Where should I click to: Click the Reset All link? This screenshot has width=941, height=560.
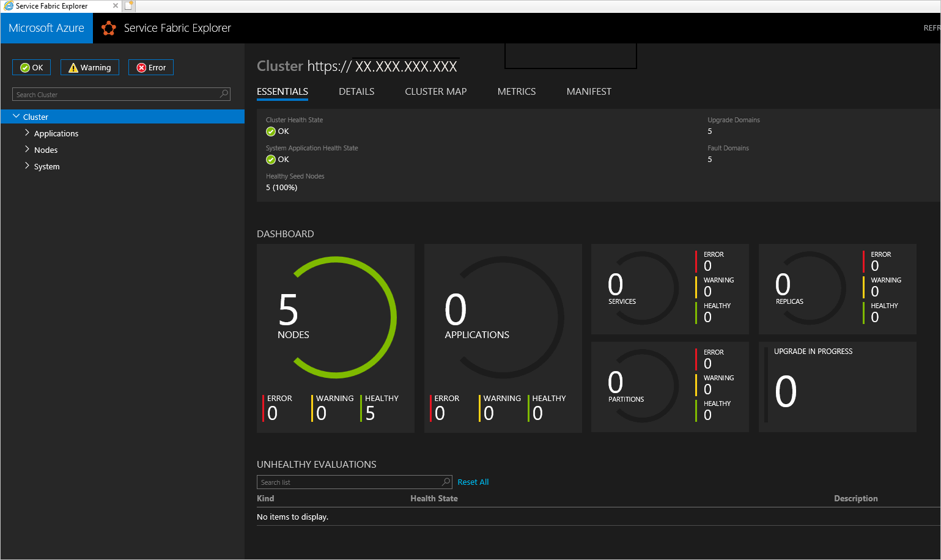(x=473, y=482)
